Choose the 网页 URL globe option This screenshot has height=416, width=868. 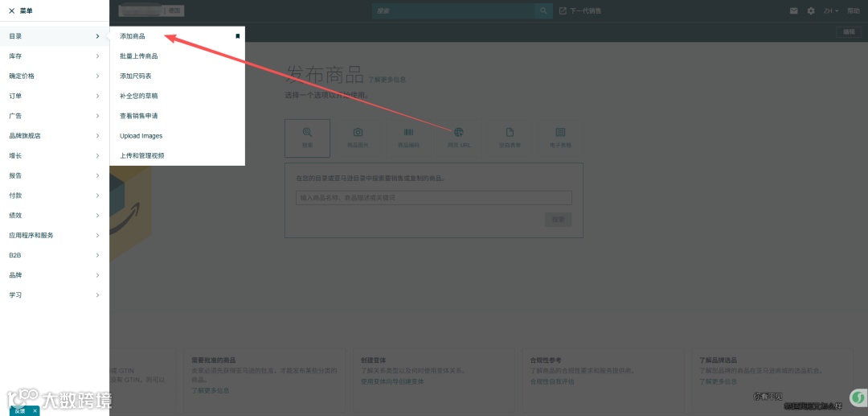tap(459, 138)
